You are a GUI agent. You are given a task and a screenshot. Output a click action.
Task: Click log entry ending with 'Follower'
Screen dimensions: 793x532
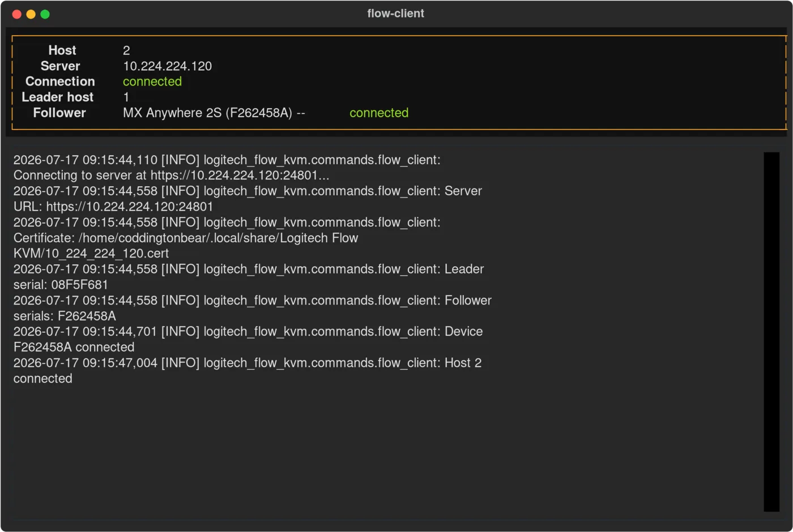tap(253, 301)
